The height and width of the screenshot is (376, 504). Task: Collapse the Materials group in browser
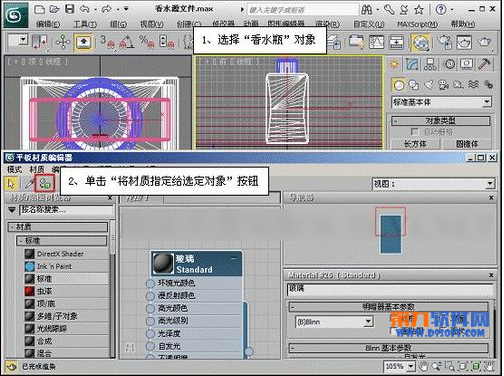(58, 227)
